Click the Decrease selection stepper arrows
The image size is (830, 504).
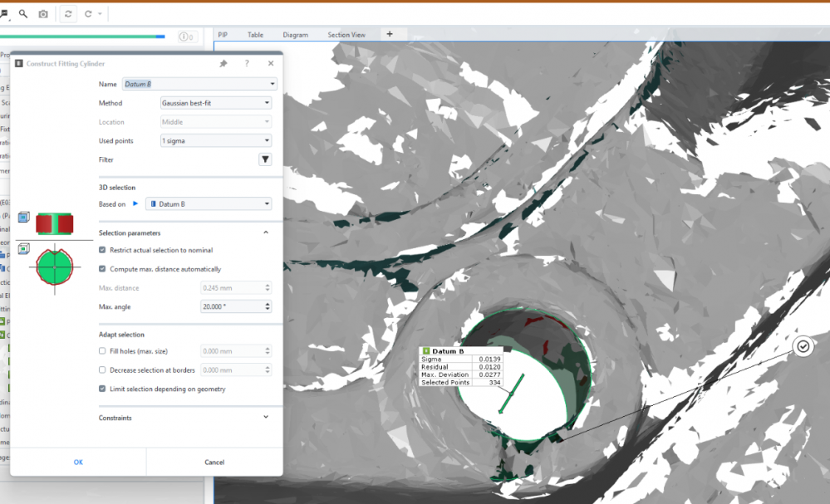[x=268, y=370]
